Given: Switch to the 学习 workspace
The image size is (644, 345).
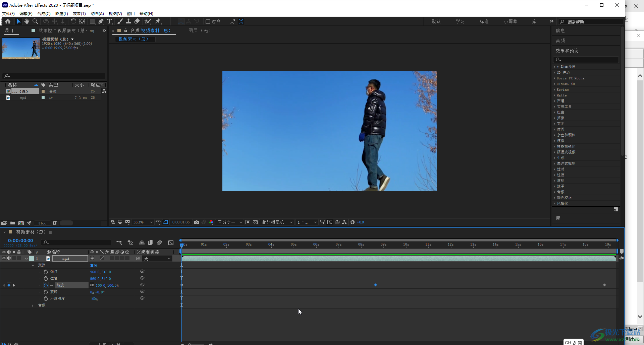Looking at the screenshot, I should [460, 22].
